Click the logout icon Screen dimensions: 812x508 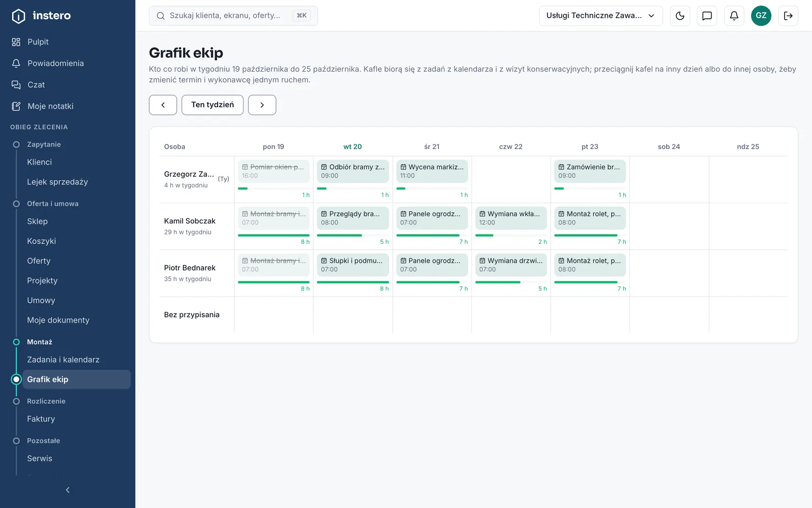click(x=788, y=16)
